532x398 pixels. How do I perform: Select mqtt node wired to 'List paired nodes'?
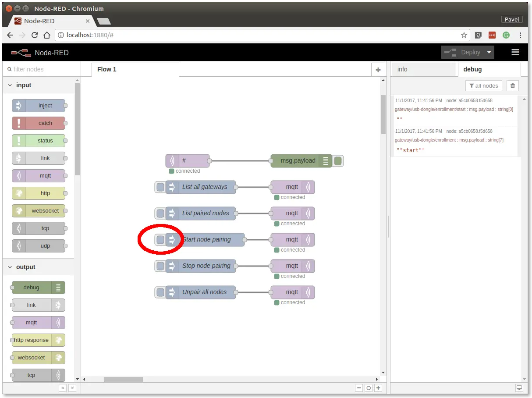(x=293, y=213)
